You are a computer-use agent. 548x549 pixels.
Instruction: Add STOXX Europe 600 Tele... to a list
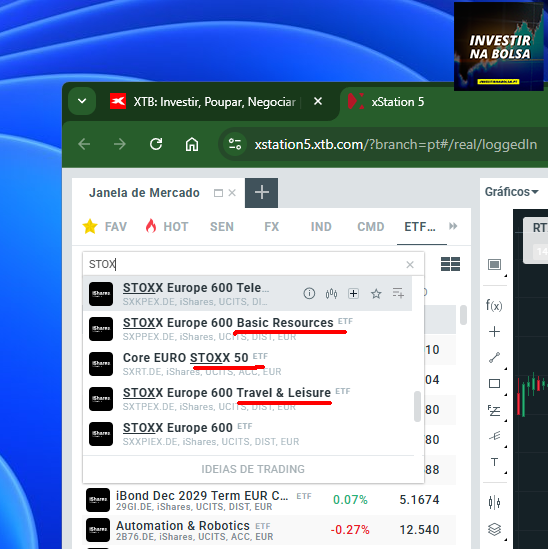click(398, 293)
